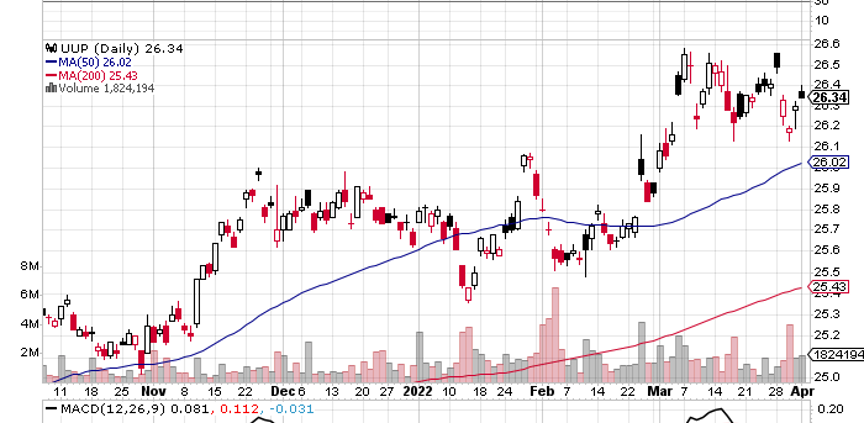
Task: Click the blue 26.02 MA price tag
Action: tap(829, 162)
